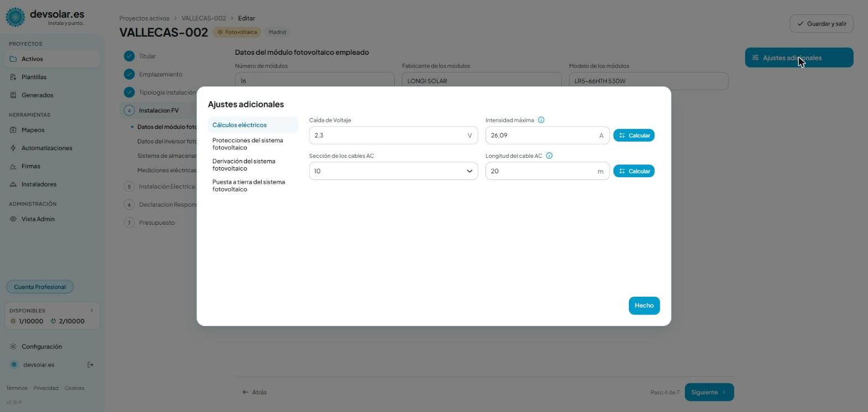Click the Emplazamiento completed check icon

coord(129,74)
